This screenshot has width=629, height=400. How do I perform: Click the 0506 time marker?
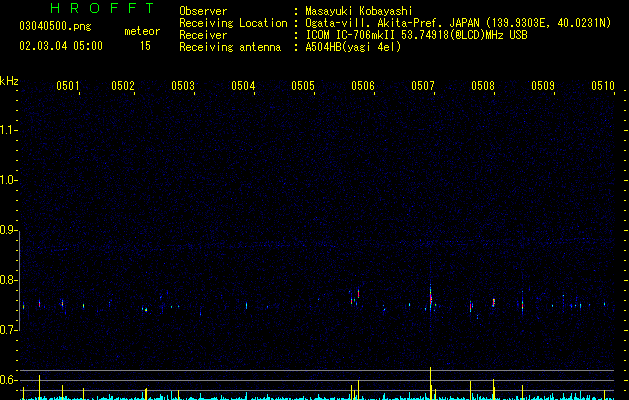point(363,86)
